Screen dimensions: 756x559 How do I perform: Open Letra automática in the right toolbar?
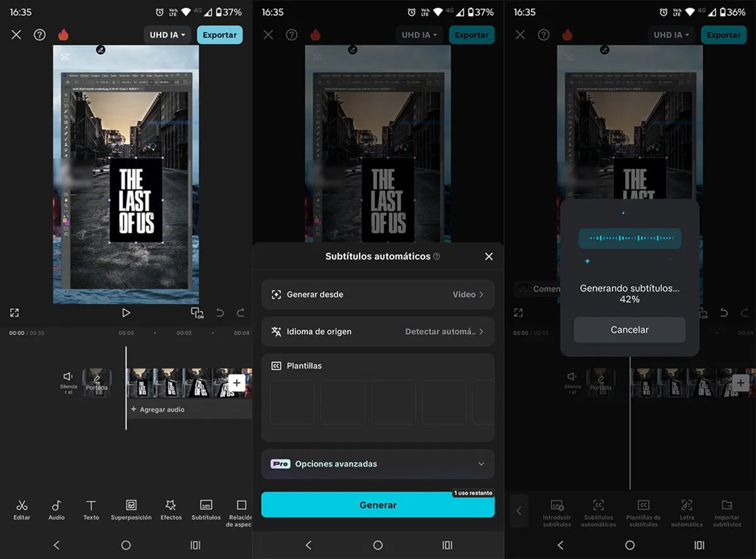tap(687, 513)
